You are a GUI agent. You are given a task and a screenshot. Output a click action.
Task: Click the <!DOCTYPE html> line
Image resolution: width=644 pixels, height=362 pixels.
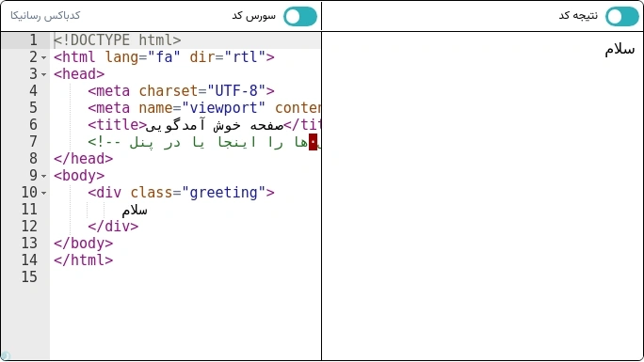coord(118,40)
